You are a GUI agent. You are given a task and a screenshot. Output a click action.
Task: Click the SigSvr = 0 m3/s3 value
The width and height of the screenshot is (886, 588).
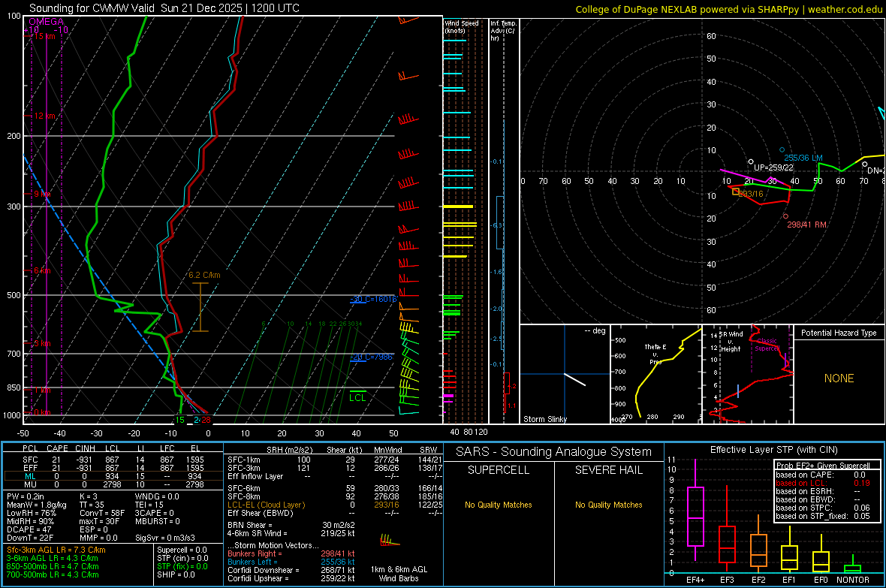[165, 538]
